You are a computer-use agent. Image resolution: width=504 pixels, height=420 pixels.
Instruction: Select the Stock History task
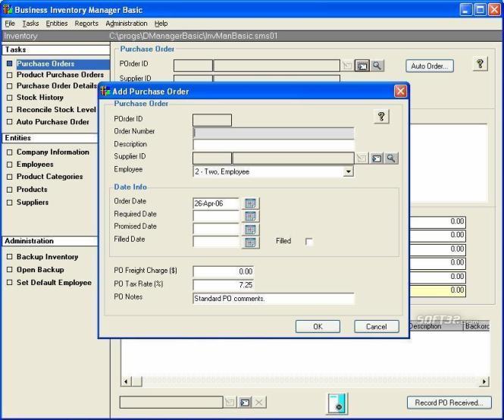[40, 98]
